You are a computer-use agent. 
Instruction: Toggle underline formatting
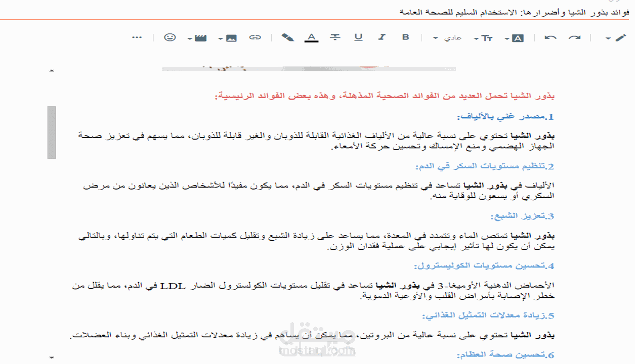tap(359, 37)
